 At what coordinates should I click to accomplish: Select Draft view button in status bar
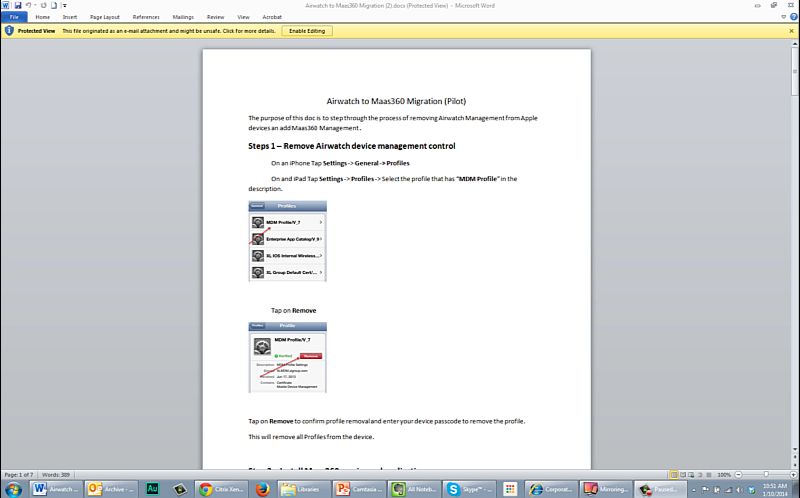[709, 475]
